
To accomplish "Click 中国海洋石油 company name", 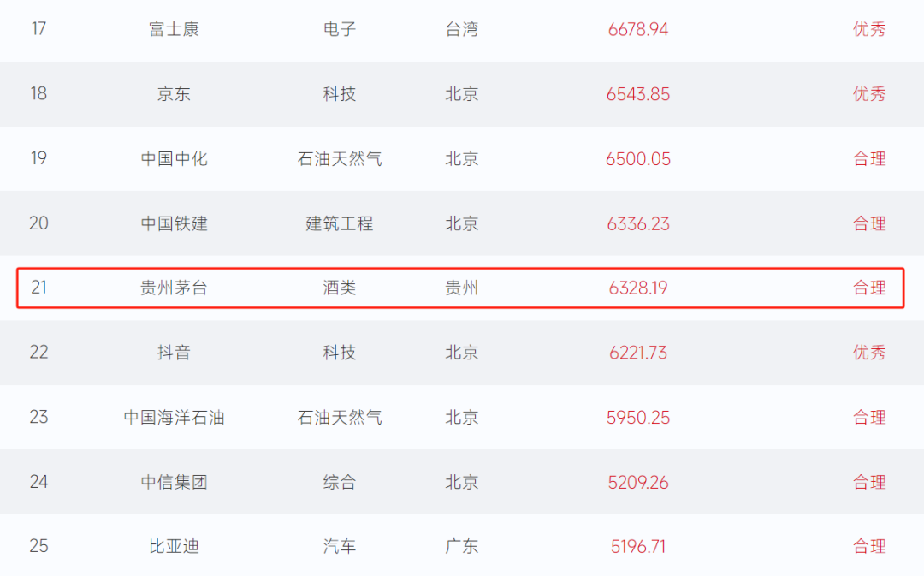I will point(174,418).
